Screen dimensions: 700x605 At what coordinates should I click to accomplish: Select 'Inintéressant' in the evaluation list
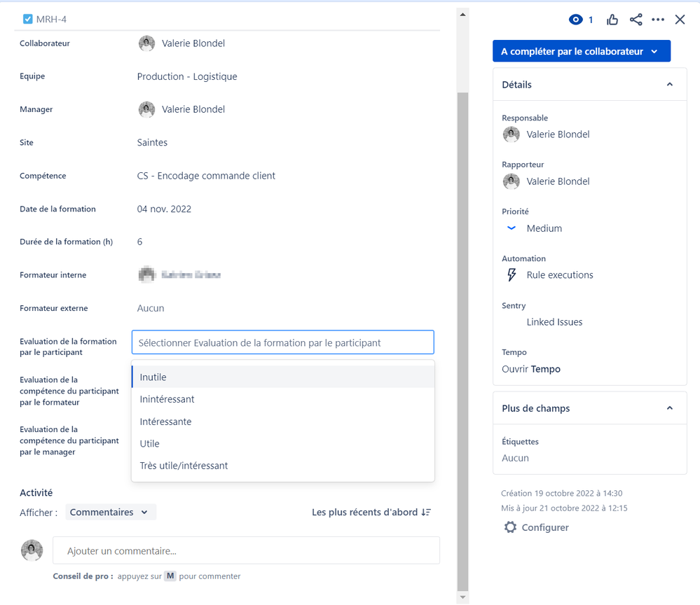[x=165, y=399]
